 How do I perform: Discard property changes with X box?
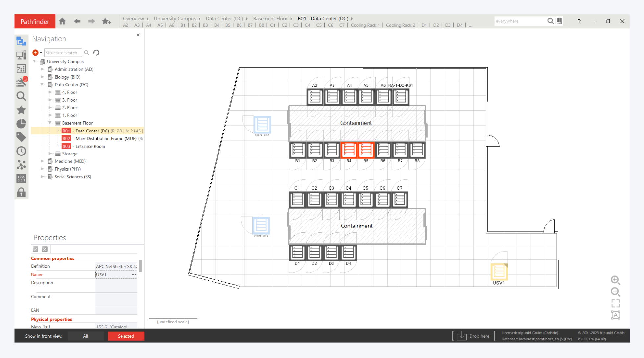45,249
